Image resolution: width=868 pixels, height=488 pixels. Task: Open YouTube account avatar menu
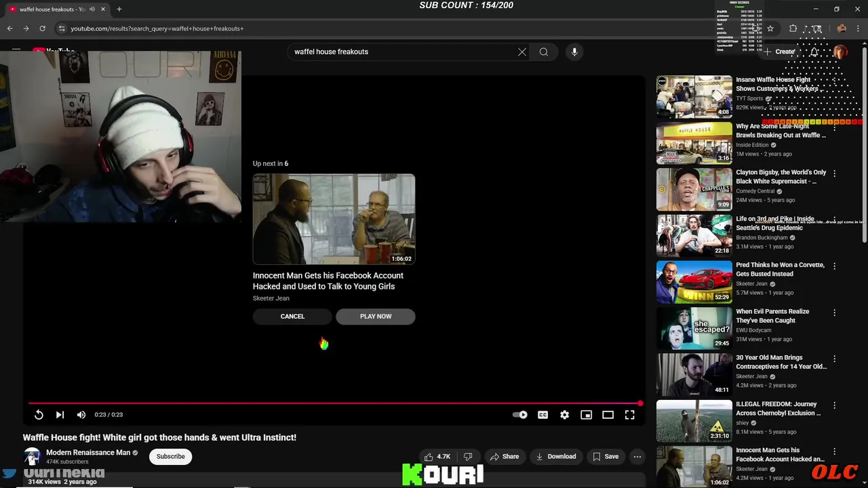840,52
